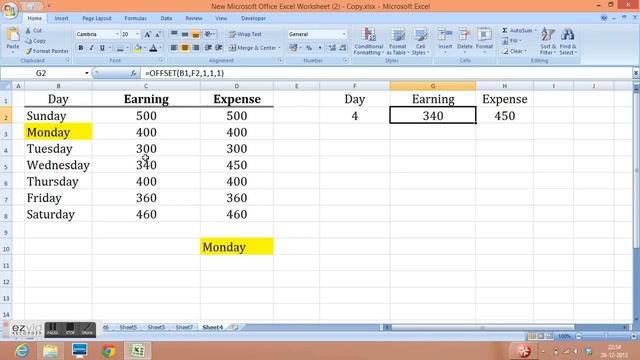The height and width of the screenshot is (360, 640).
Task: Set middle vertical alignment
Action: [185, 34]
